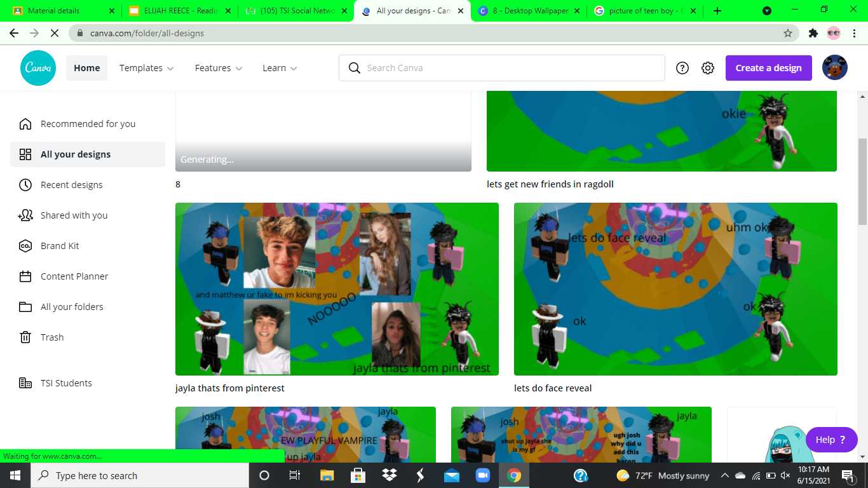Click the Create a design button
Screen dimensions: 868x488
pos(768,68)
